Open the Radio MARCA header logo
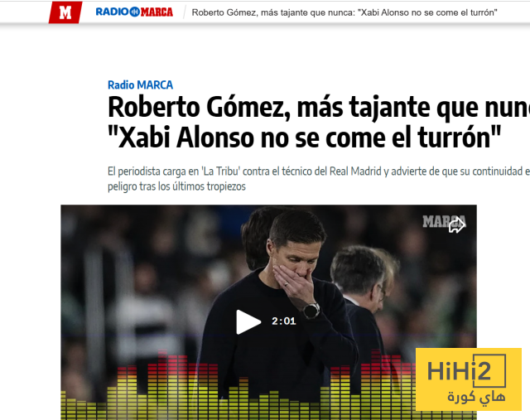 (134, 12)
